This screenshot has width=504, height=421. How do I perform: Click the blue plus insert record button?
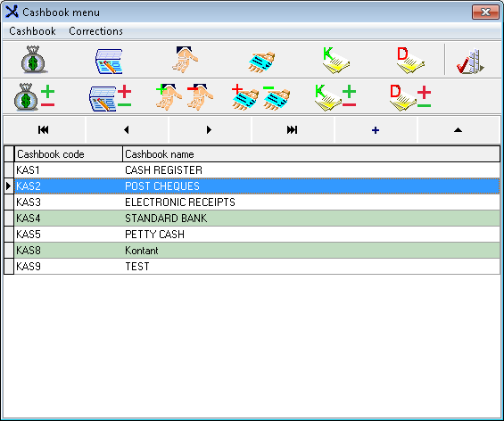[x=376, y=130]
